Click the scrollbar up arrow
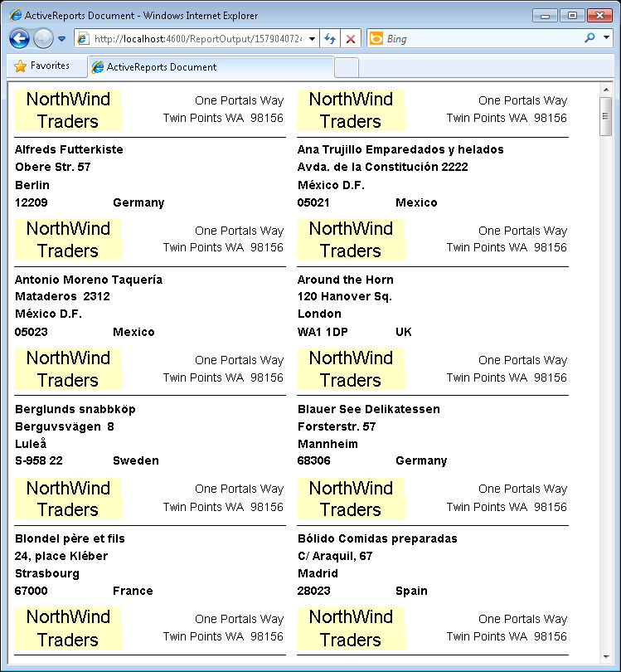621x672 pixels. (606, 90)
